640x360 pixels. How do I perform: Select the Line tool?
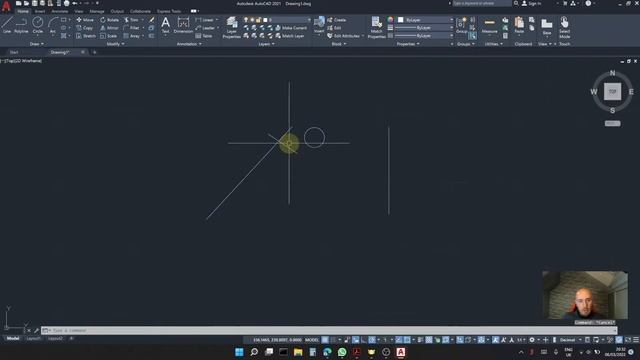[7, 24]
